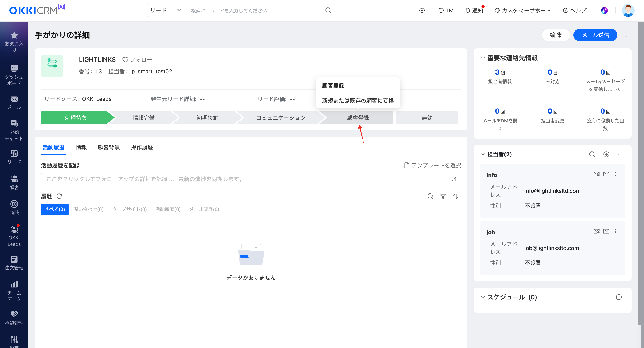
Task: Open three-dot menu of info contact
Action: point(616,174)
